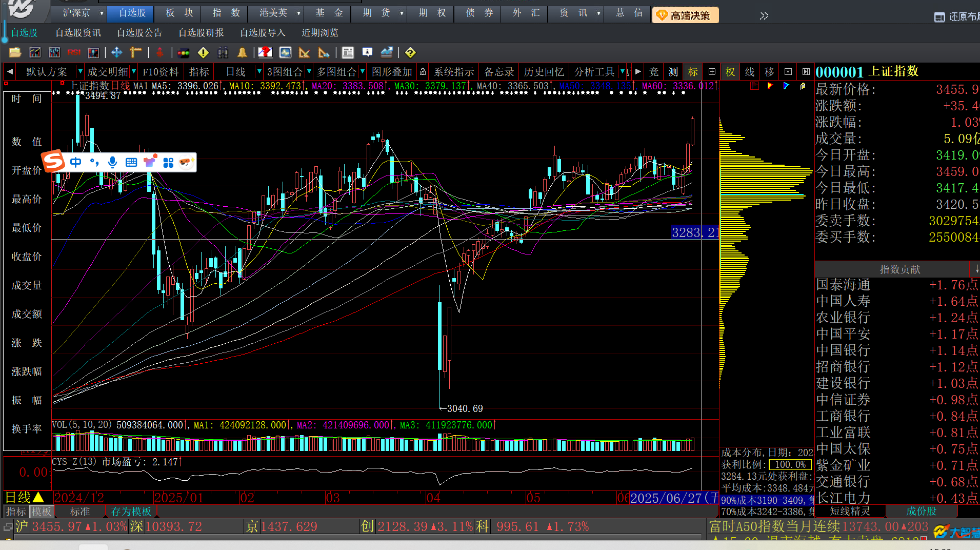
Task: Open the 成交明细 dropdown arrow
Action: tap(133, 72)
